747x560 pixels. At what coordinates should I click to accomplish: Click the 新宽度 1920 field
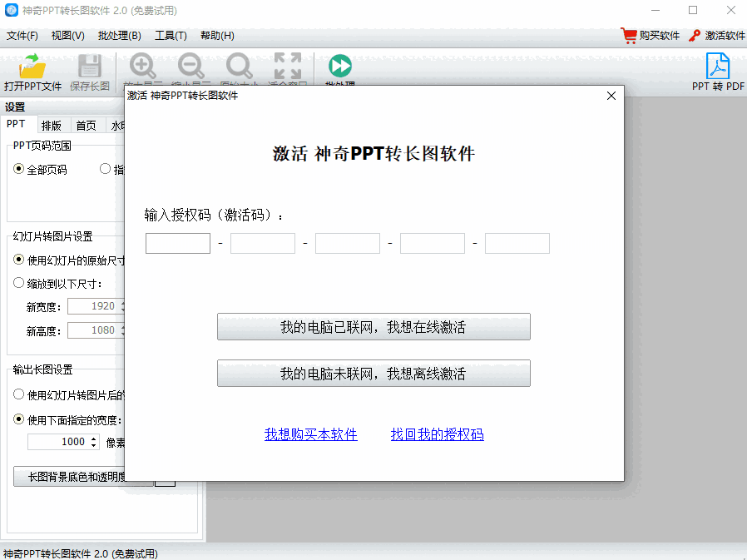(94, 306)
